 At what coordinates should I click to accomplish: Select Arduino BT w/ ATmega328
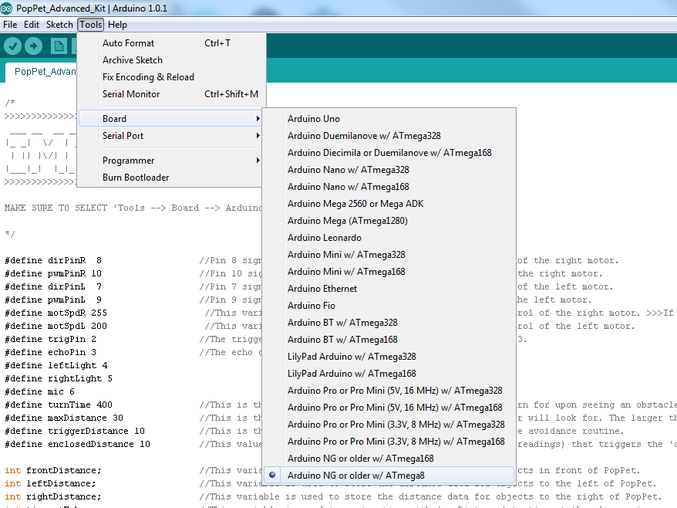tap(389, 322)
